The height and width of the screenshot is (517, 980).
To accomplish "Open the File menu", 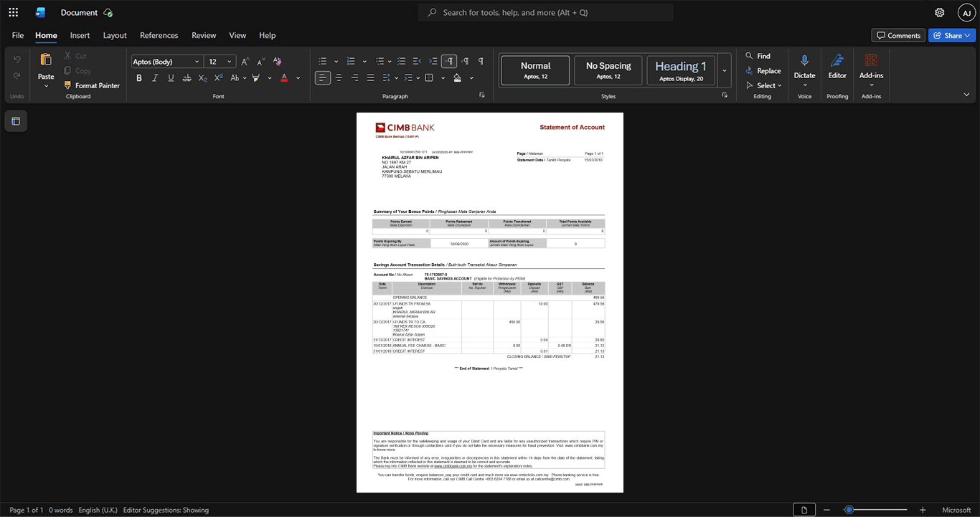I will [18, 35].
